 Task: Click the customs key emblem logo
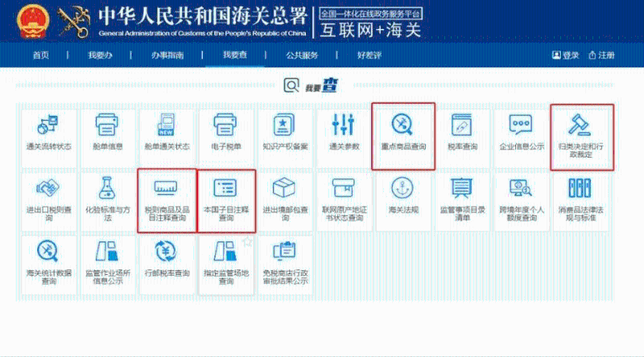(74, 22)
